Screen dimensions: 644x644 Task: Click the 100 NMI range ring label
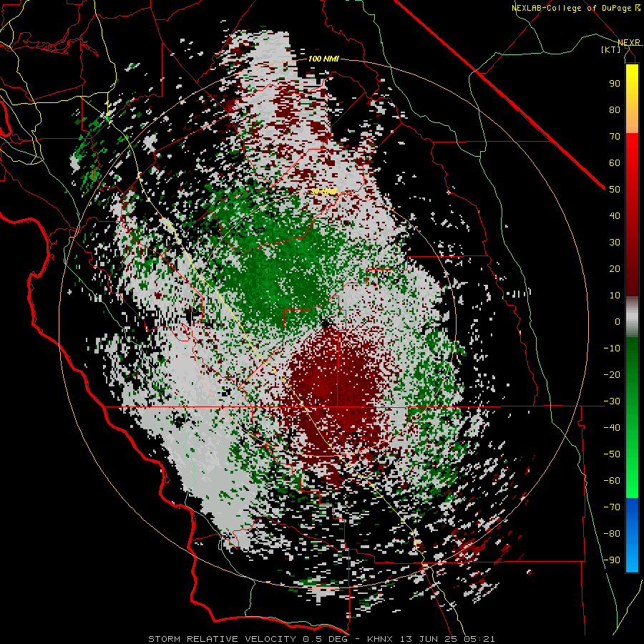click(x=323, y=59)
